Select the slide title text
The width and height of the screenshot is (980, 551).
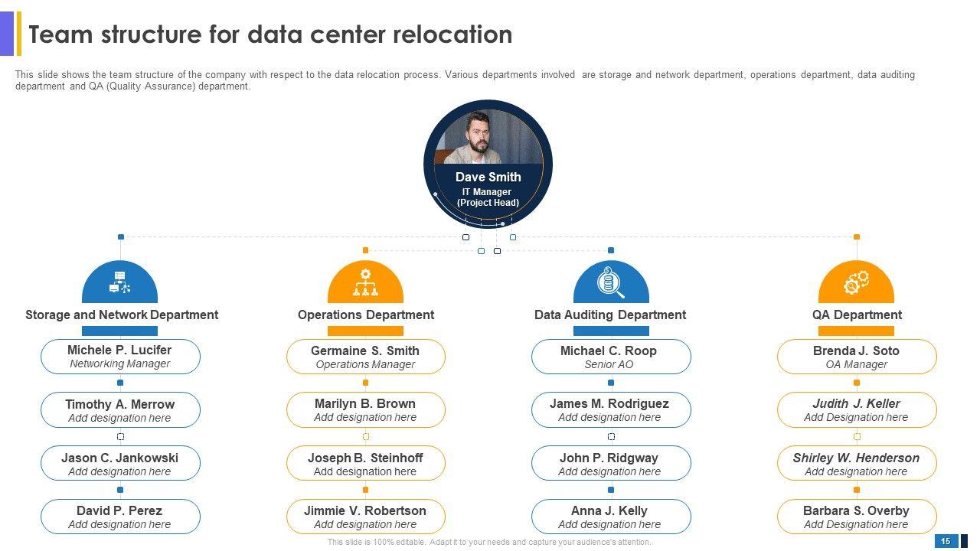coord(270,34)
